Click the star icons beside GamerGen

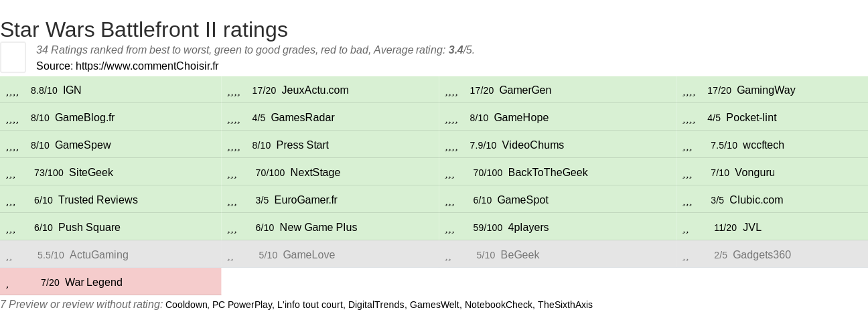point(451,92)
